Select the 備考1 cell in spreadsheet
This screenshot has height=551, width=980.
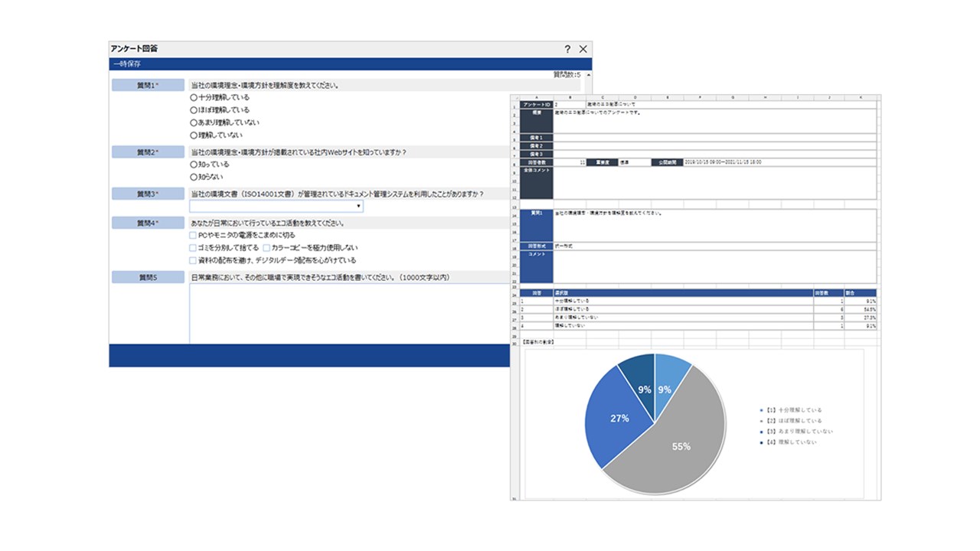536,138
